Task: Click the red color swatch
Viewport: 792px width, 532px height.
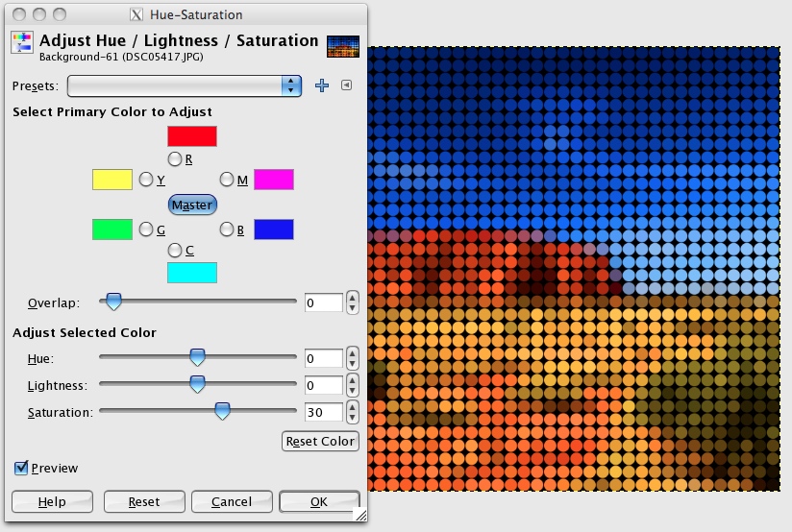Action: click(x=192, y=136)
